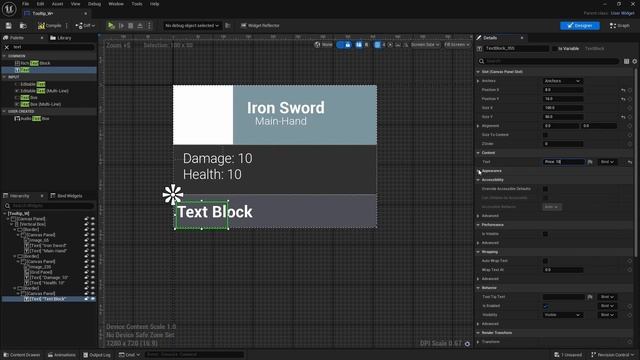This screenshot has width=640, height=360.
Task: Open No debug object selected dropdown
Action: click(192, 26)
